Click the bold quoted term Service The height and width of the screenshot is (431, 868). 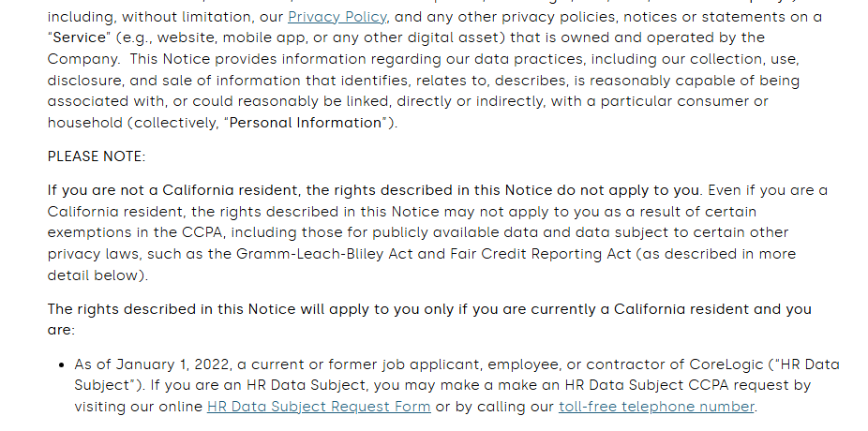click(79, 37)
